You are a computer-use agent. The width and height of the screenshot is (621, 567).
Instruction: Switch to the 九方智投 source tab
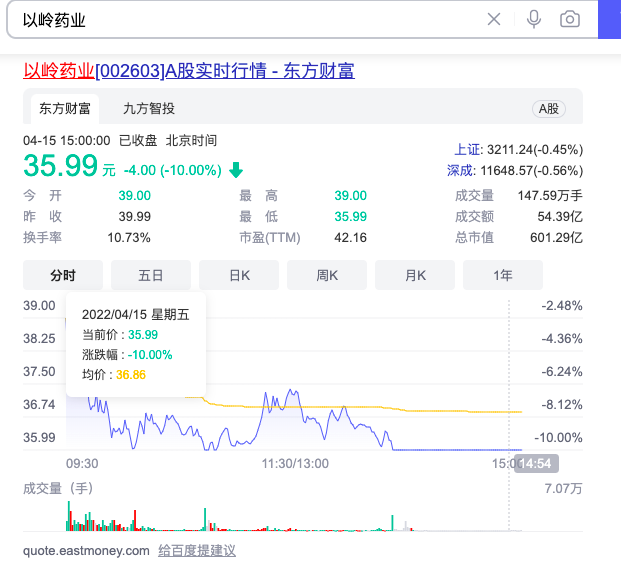coord(149,108)
